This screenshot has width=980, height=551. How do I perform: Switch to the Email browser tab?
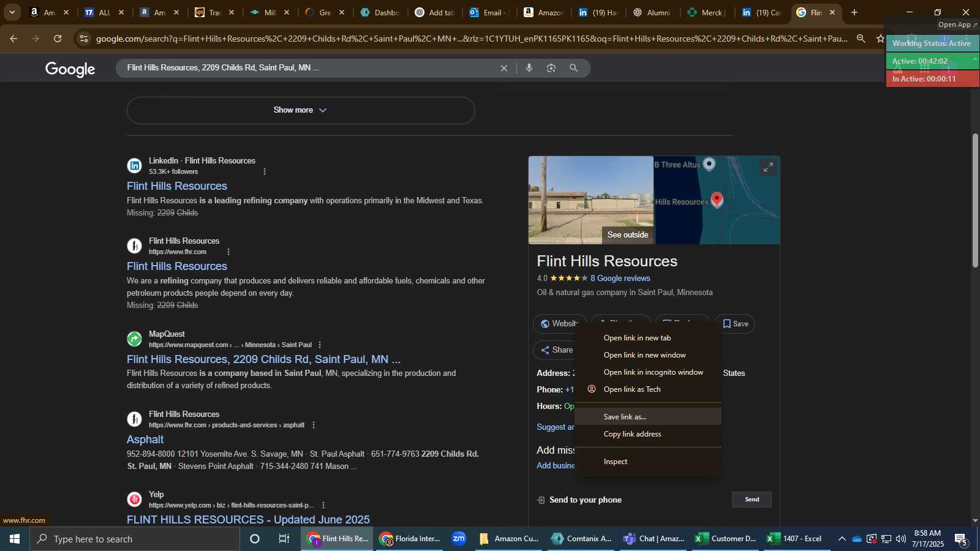(x=488, y=12)
